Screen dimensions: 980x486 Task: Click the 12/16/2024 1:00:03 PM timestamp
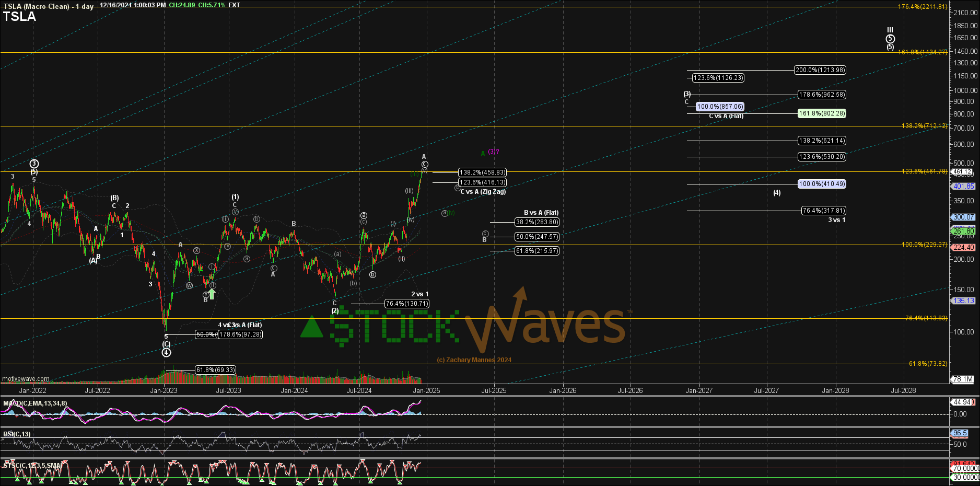point(133,5)
